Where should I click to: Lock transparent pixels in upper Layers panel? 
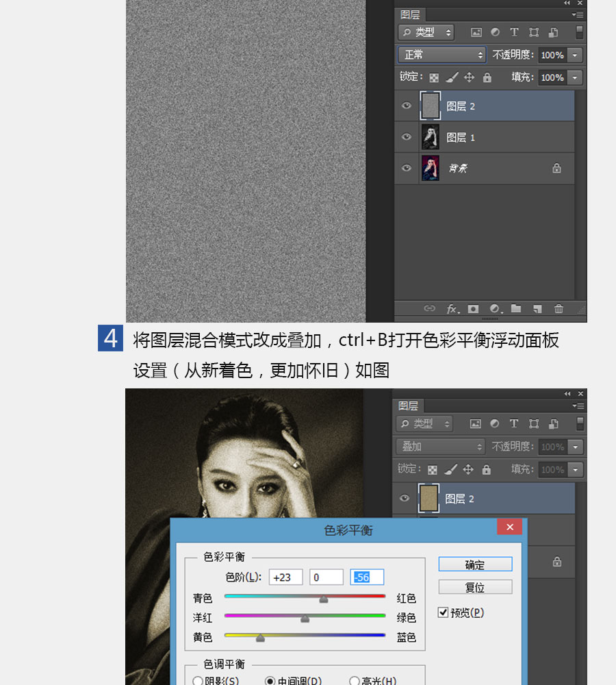coord(434,78)
